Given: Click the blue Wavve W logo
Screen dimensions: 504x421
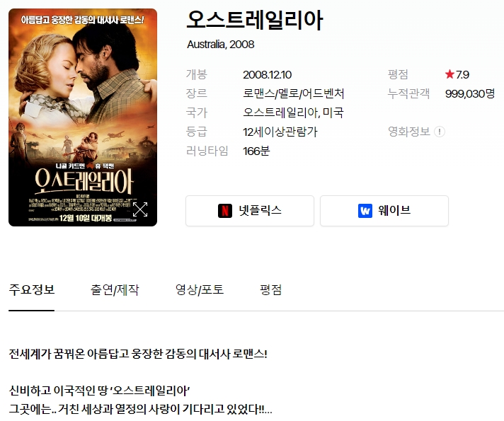Looking at the screenshot, I should click(365, 211).
